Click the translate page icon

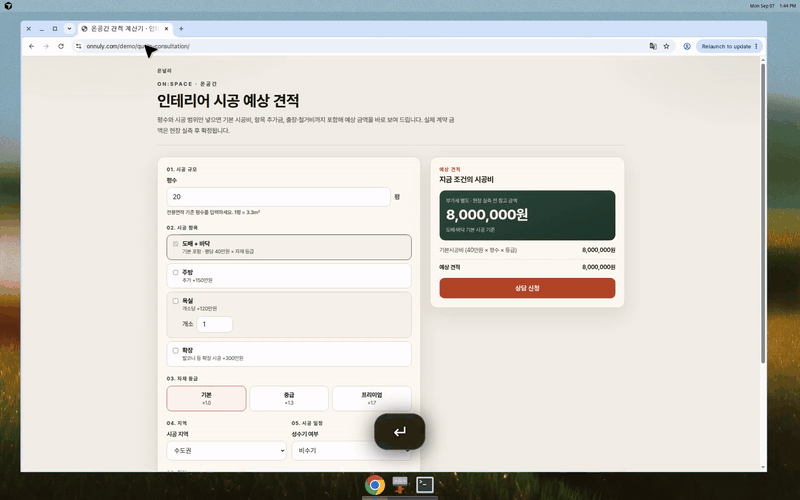pos(653,46)
